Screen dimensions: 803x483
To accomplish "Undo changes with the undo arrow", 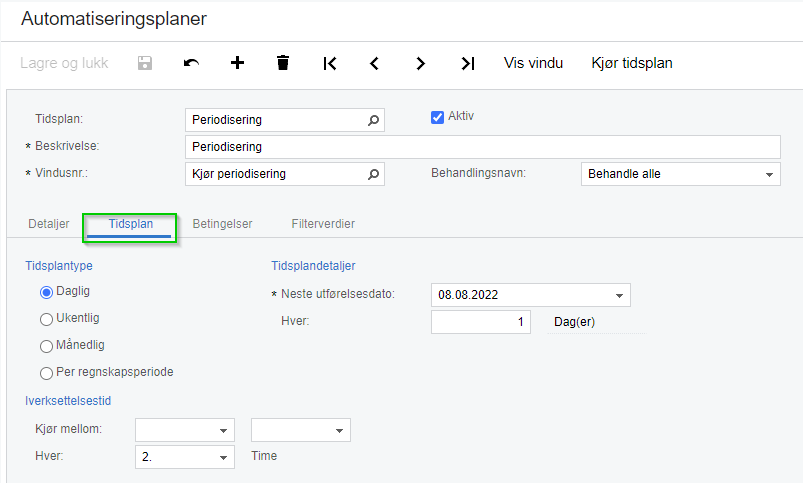I will click(191, 63).
